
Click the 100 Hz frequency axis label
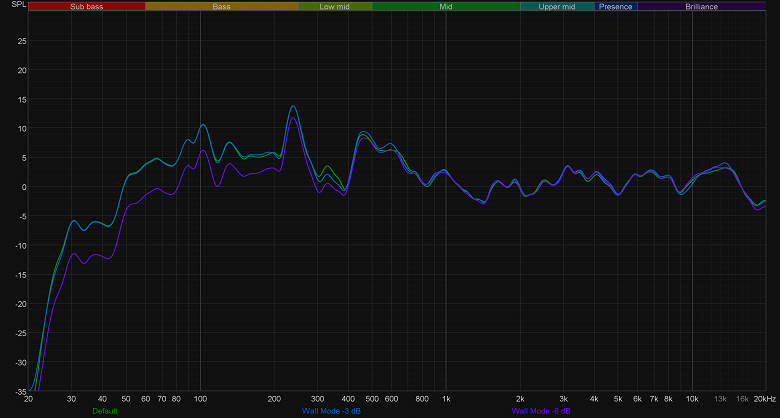(200, 399)
